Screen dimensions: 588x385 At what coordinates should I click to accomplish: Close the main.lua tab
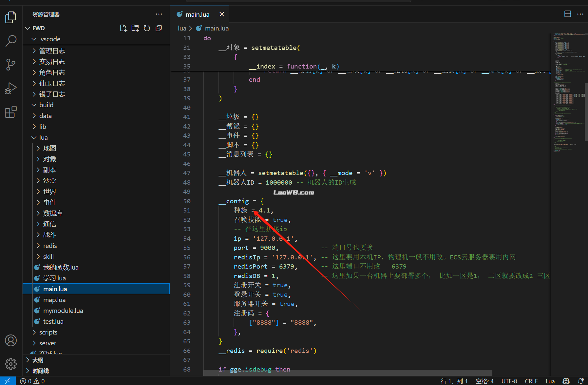[x=222, y=14]
